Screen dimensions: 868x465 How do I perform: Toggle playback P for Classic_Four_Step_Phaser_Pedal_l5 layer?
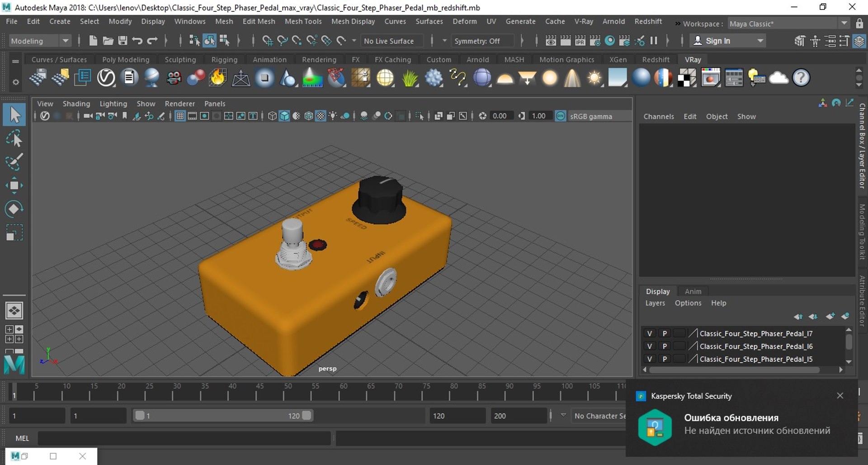[665, 359]
